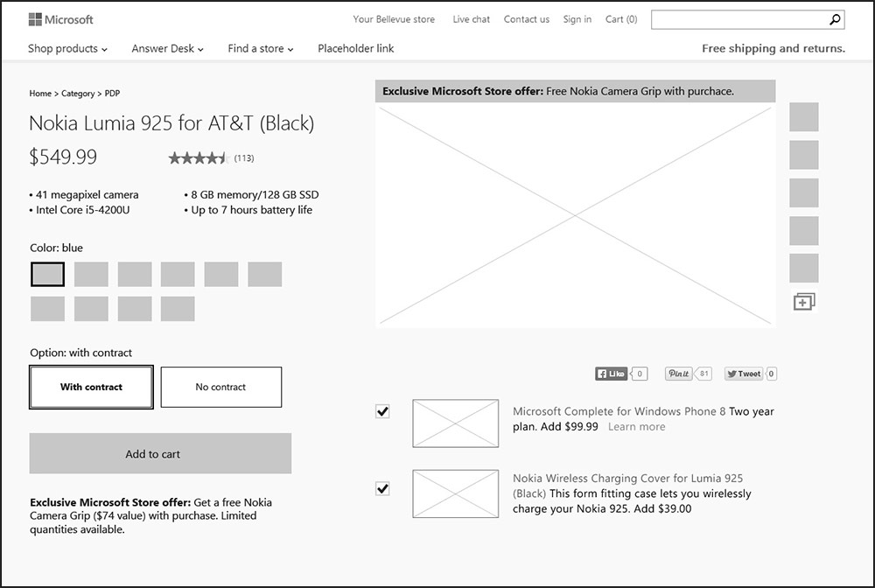Click the Exclusive Microsoft Store offer banner

[576, 91]
